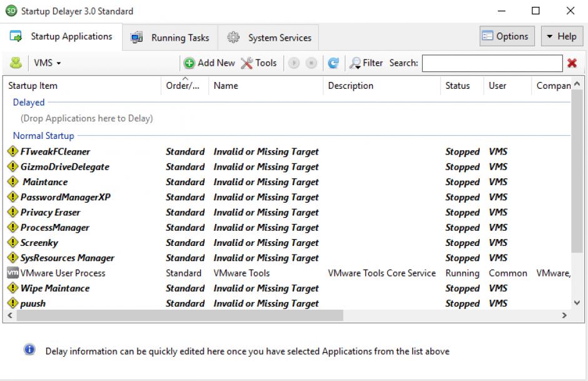Select the Privacy Eraser item name

50,212
